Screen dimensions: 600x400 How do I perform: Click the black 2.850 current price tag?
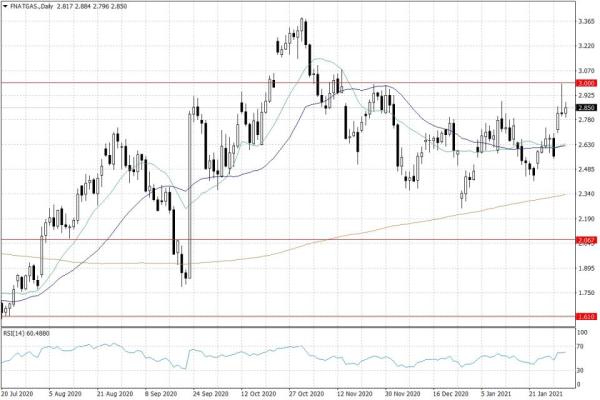(586, 108)
